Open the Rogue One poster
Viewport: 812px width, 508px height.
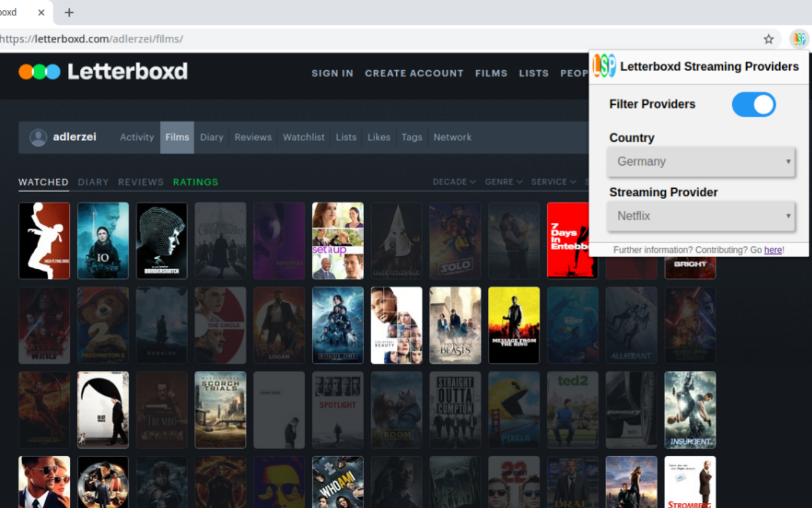338,325
